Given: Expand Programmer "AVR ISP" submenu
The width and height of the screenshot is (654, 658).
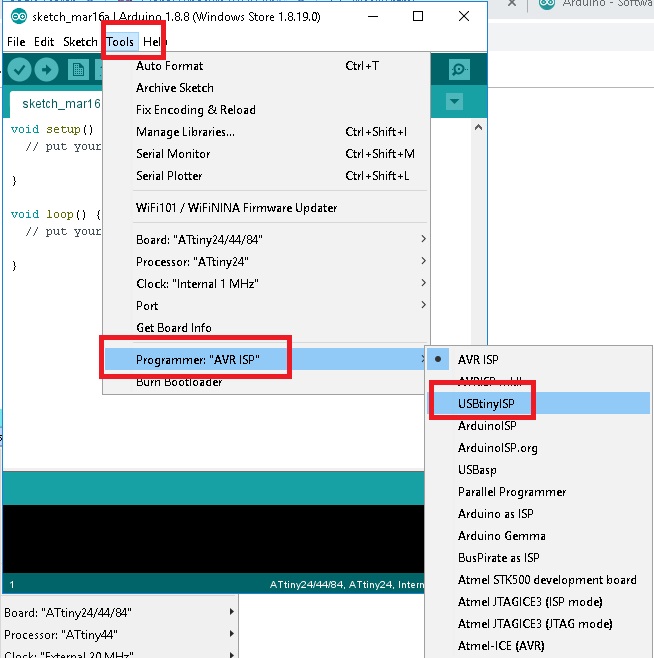Looking at the screenshot, I should coord(266,360).
